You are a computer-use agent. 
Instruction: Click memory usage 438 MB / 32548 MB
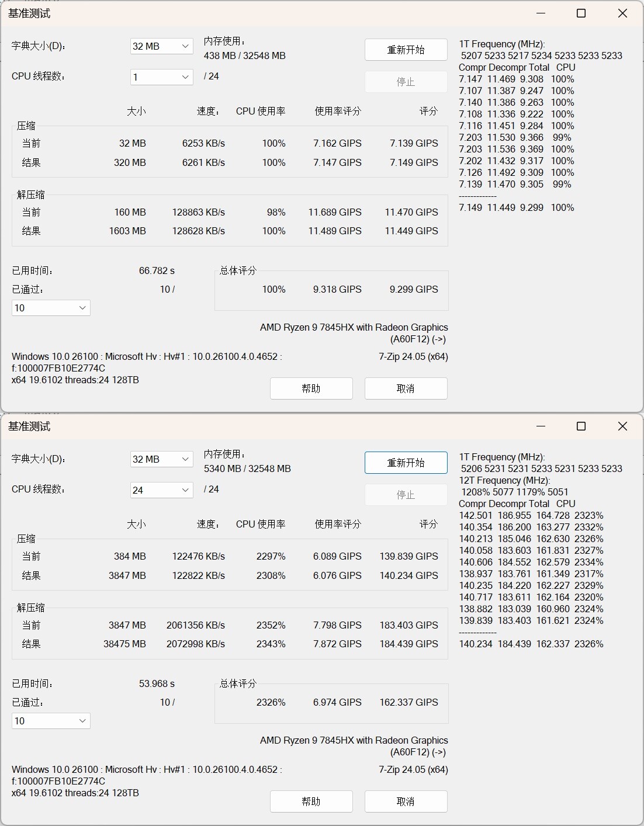[245, 55]
